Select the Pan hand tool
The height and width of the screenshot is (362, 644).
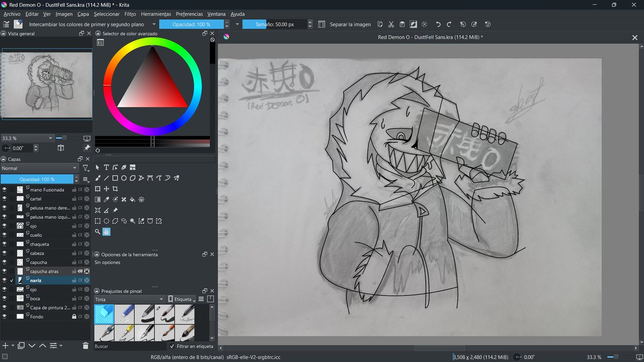pyautogui.click(x=106, y=231)
